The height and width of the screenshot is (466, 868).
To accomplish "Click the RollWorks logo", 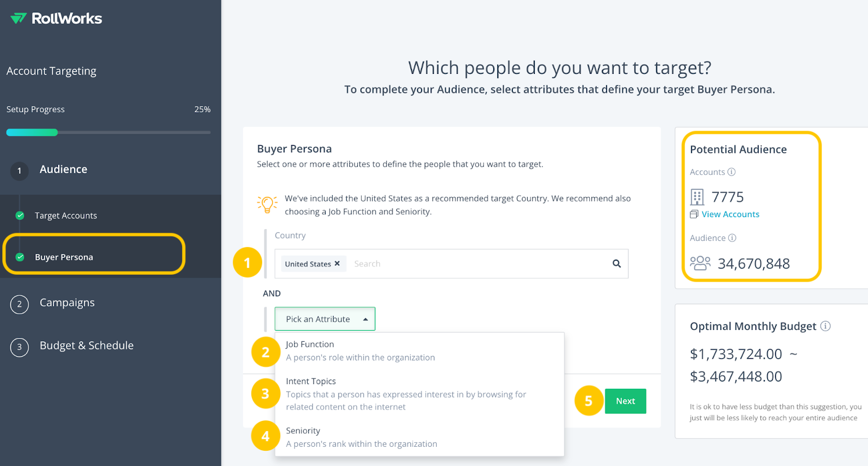I will [56, 19].
